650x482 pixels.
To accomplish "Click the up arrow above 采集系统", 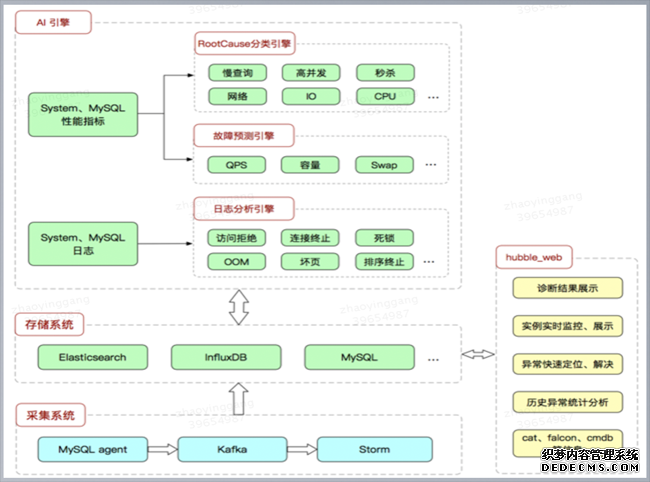I will (238, 397).
